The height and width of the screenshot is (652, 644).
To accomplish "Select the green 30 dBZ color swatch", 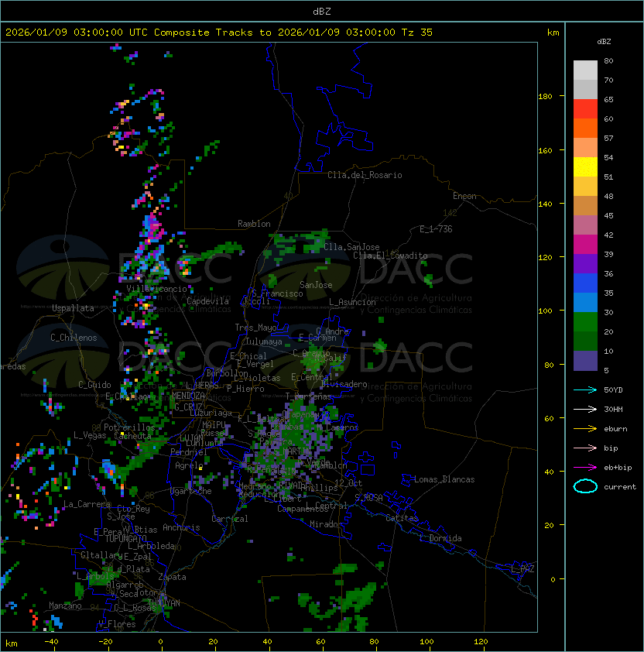I will pos(585,322).
